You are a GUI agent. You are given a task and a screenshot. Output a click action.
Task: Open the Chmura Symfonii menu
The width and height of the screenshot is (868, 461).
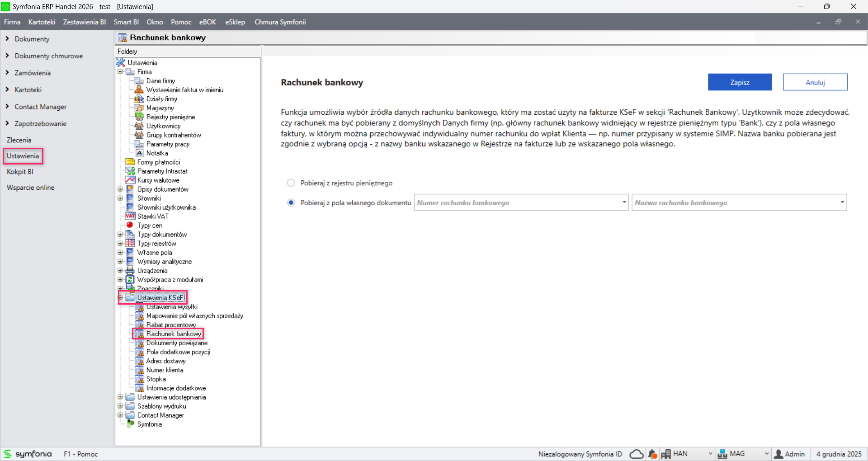pos(280,22)
